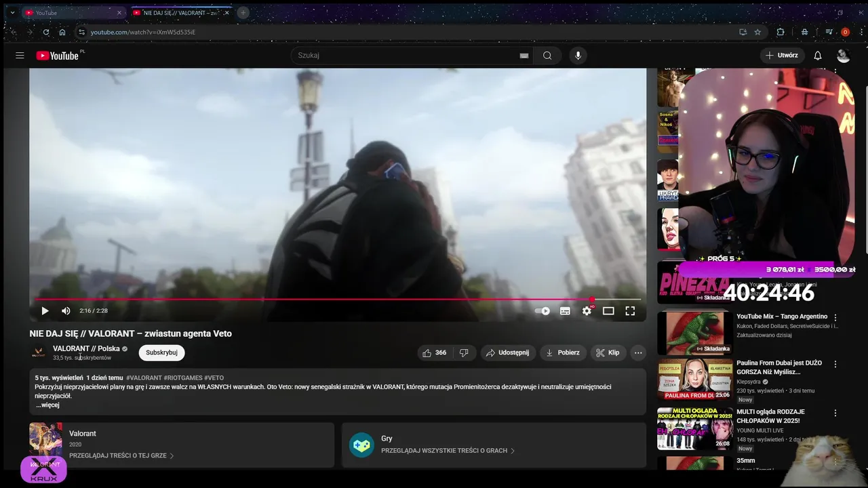Subscribe with the Subskrybuj button
Image resolution: width=868 pixels, height=488 pixels.
coord(161,352)
